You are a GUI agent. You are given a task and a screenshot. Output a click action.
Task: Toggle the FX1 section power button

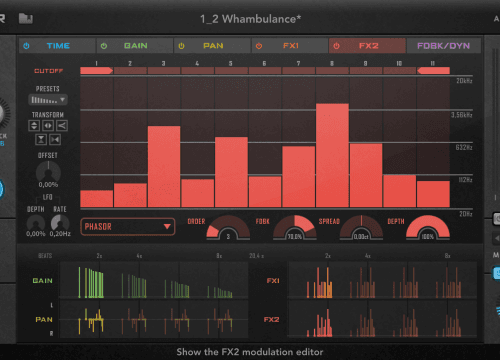tap(259, 46)
